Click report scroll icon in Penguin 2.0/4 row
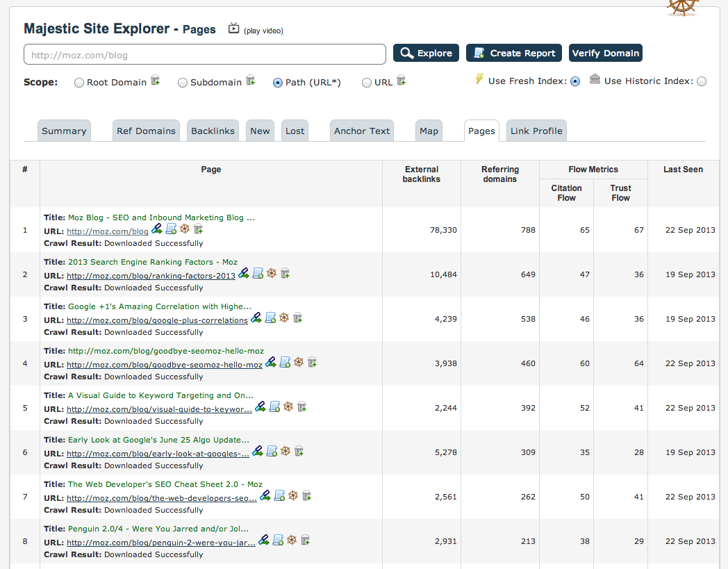 (x=278, y=541)
